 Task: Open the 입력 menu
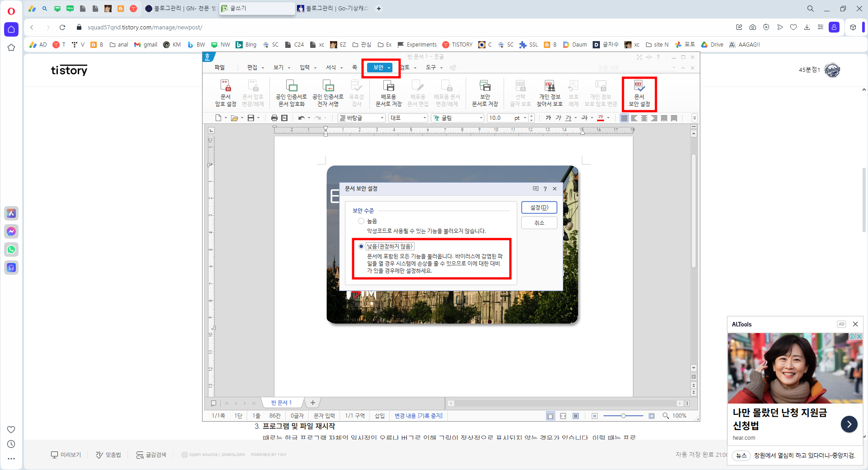pyautogui.click(x=308, y=67)
